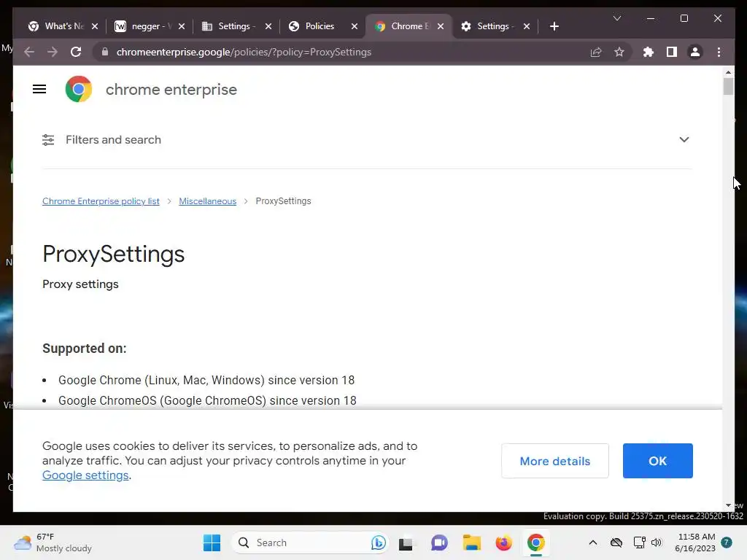Open Chrome's three-dot menu
Viewport: 747px width, 560px height.
point(719,52)
